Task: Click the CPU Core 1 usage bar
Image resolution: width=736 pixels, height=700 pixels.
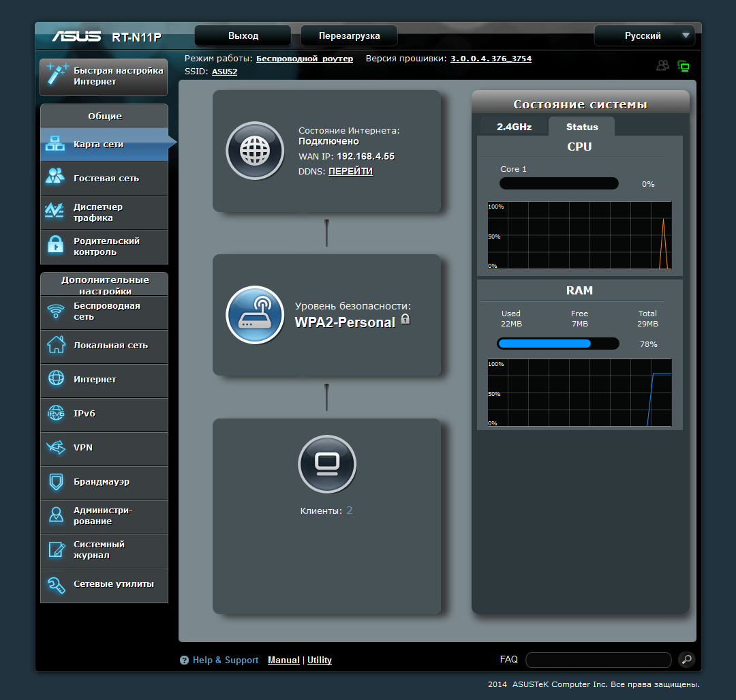Action: (x=559, y=183)
